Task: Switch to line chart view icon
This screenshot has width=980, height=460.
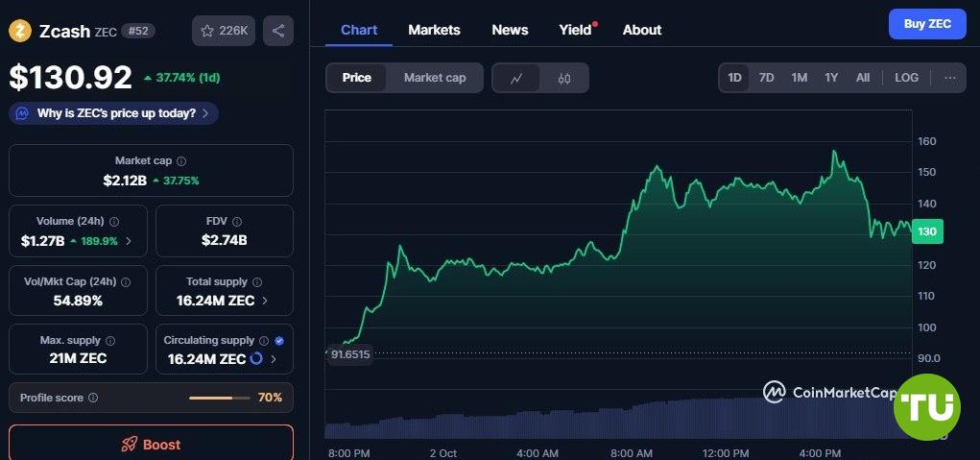Action: coord(516,78)
